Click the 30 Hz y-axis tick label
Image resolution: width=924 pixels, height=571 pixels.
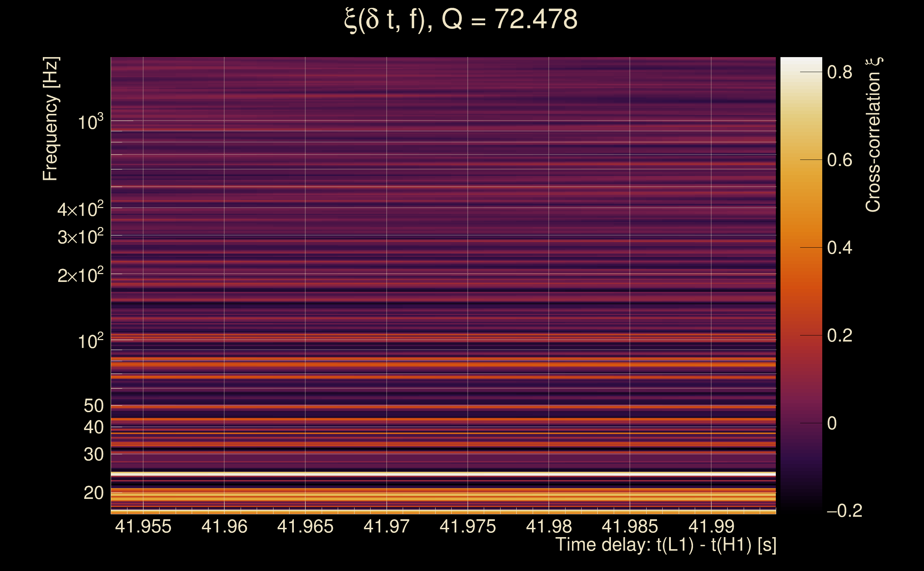pos(93,455)
